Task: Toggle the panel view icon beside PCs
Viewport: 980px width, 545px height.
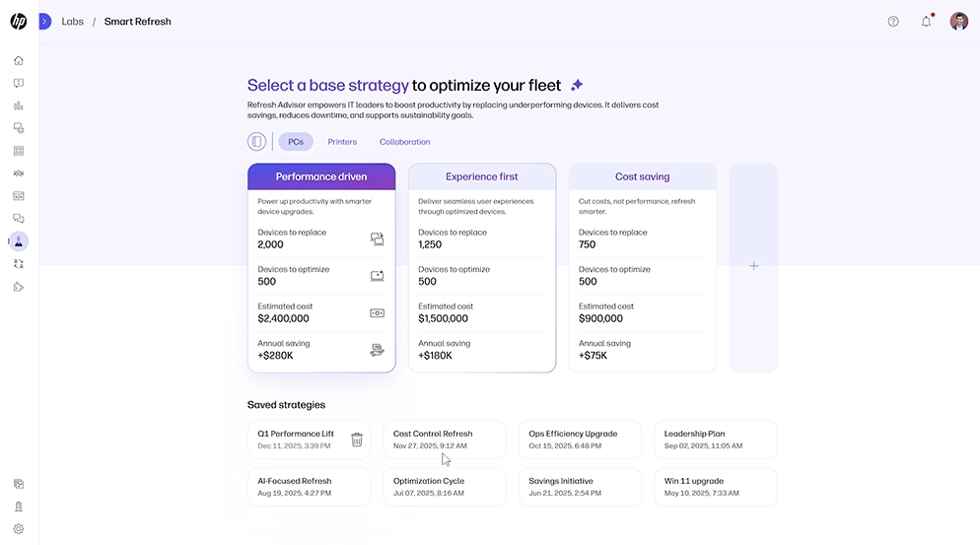Action: (x=256, y=142)
